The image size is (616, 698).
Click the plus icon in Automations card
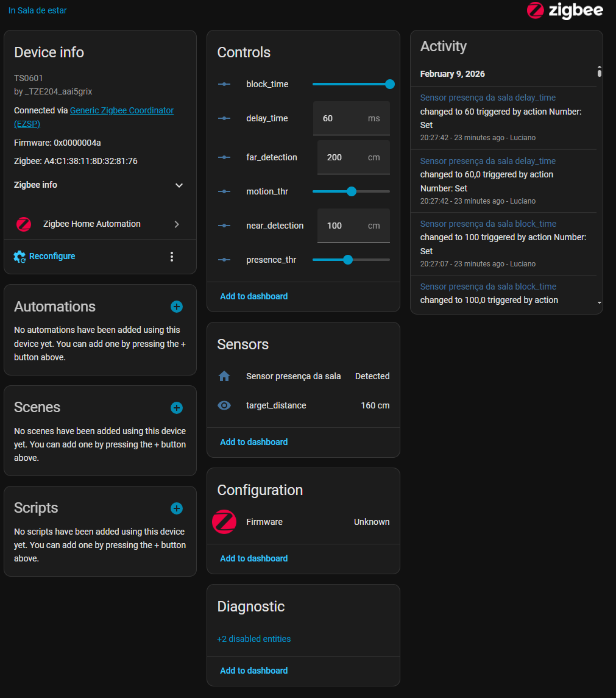pyautogui.click(x=177, y=307)
